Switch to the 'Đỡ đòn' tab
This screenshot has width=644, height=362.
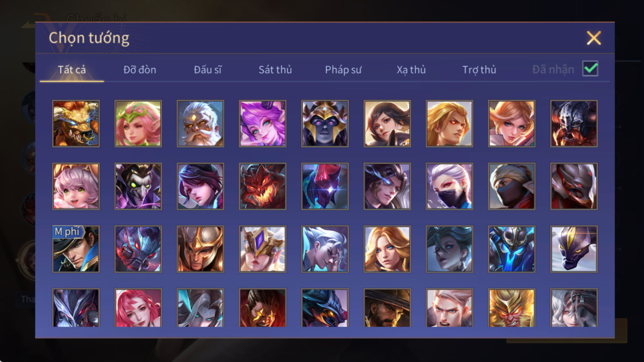pos(140,70)
